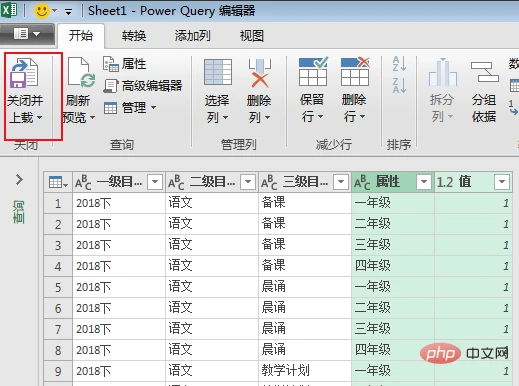Open the 关闭并上载 dropdown arrow

(x=39, y=117)
